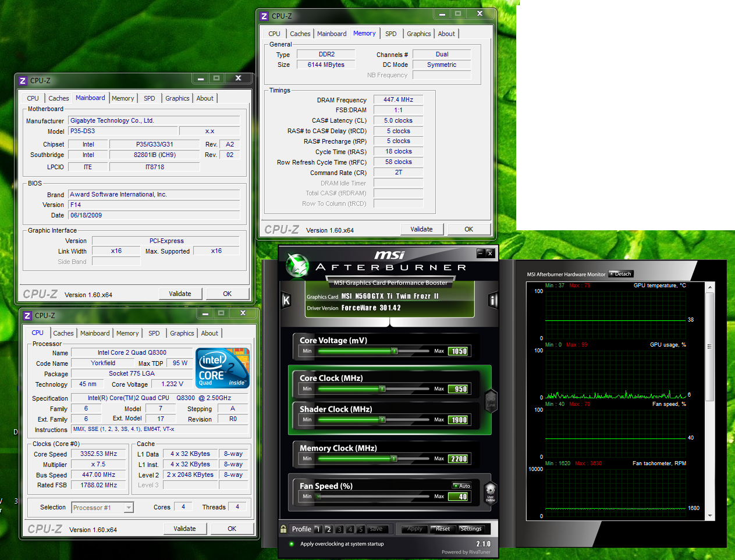Open Mainboard tab in the bottom CPU-Z window
This screenshot has width=735, height=560.
point(95,333)
